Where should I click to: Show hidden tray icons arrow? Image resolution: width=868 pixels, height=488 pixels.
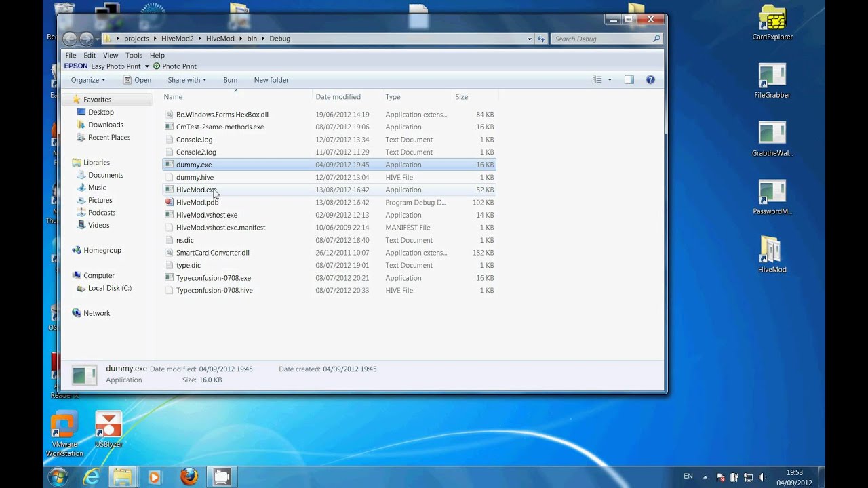705,477
